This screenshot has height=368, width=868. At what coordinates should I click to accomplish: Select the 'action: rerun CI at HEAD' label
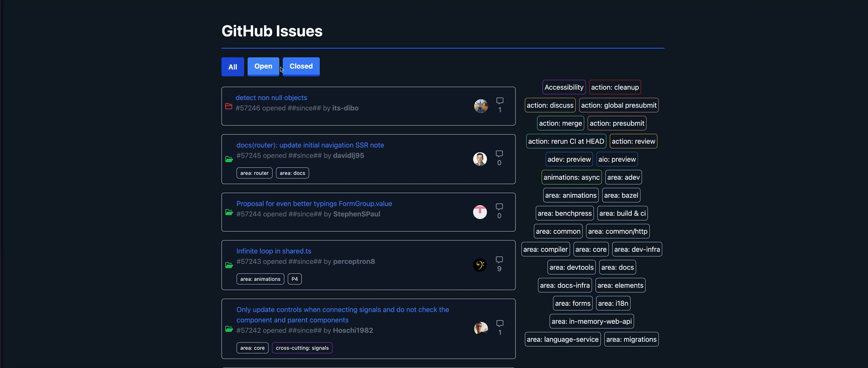coord(566,141)
